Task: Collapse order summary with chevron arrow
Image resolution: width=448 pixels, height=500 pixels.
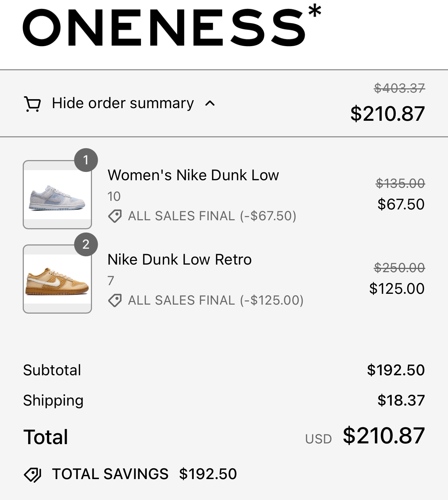Action: click(210, 104)
